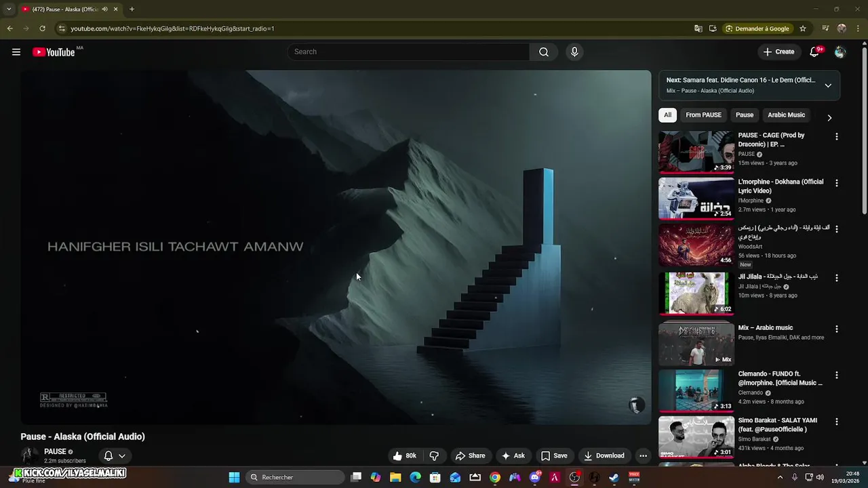Open Jil Jilala video thumbnail
The height and width of the screenshot is (488, 868).
click(696, 293)
